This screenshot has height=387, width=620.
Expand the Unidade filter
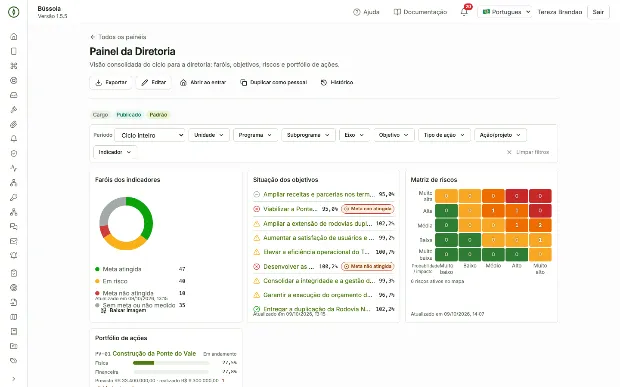point(209,135)
